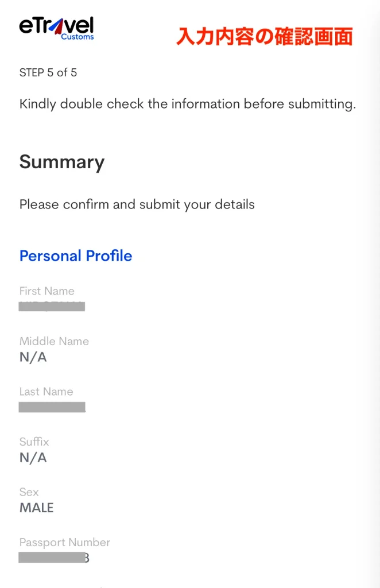
Task: Click the First Name label
Action: click(47, 291)
